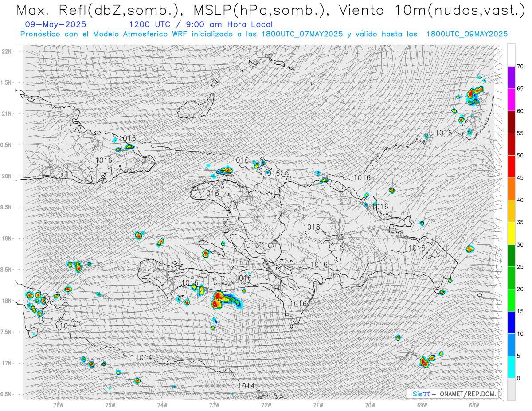Click the light blue 5-10 dBZ colorbar segment
The image size is (532, 411).
click(x=511, y=345)
